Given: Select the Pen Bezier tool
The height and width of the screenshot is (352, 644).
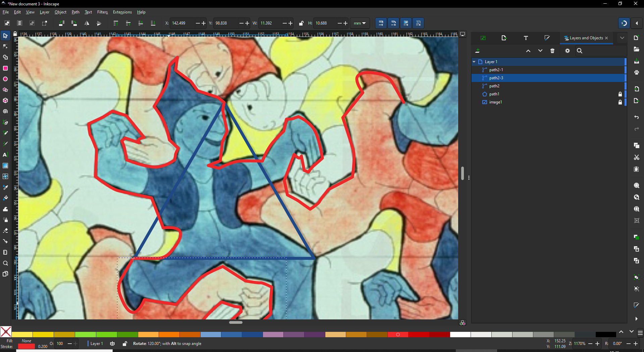Looking at the screenshot, I should [x=5, y=122].
